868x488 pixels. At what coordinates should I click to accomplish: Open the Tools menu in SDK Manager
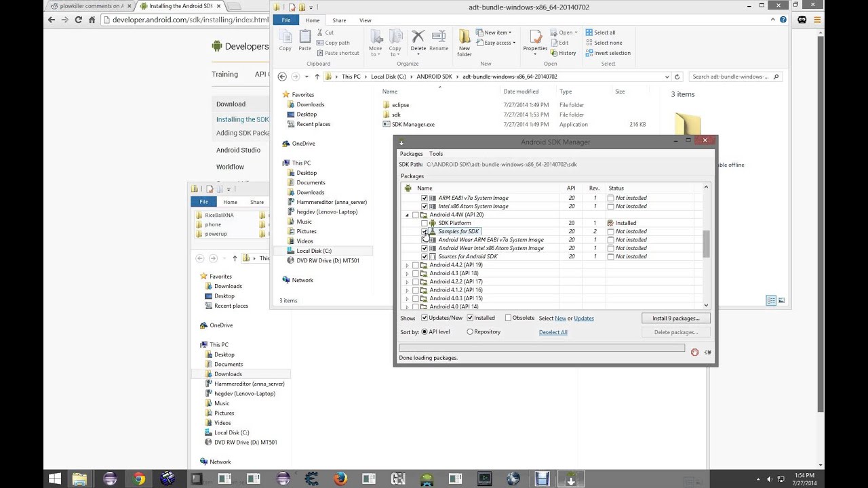[x=436, y=154]
